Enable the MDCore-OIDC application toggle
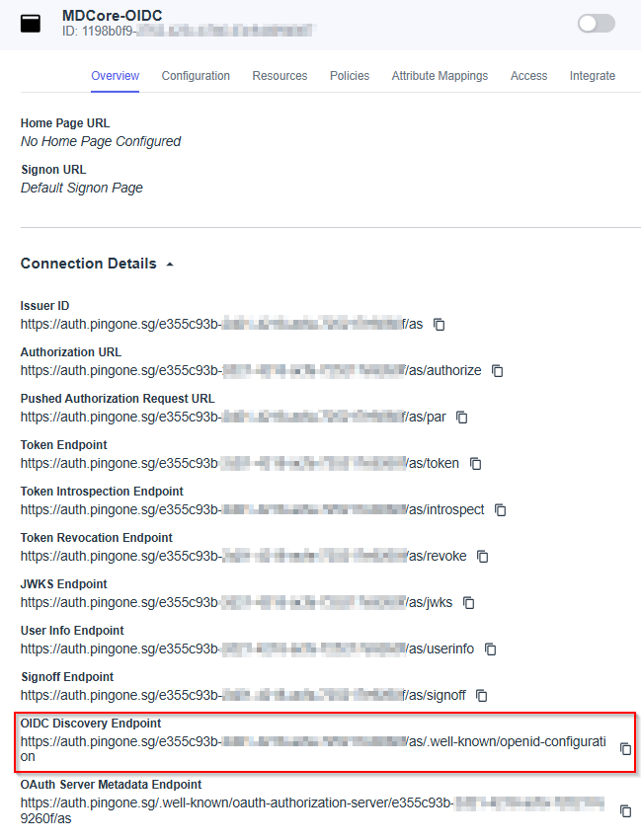The height and width of the screenshot is (840, 641). 596,24
